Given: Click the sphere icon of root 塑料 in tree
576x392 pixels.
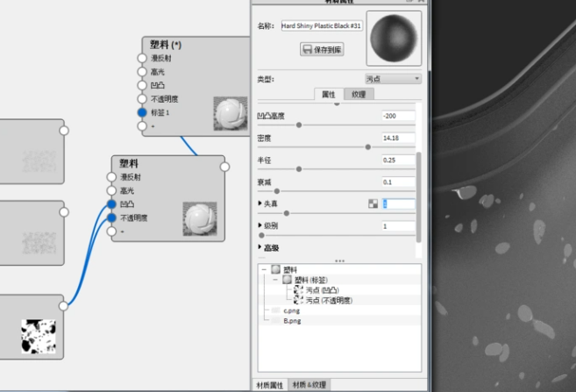Looking at the screenshot, I should pyautogui.click(x=275, y=269).
